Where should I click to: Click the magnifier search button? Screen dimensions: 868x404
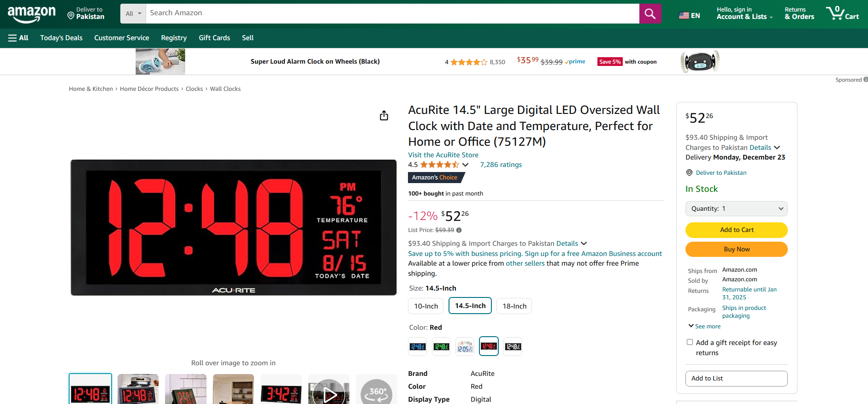650,13
